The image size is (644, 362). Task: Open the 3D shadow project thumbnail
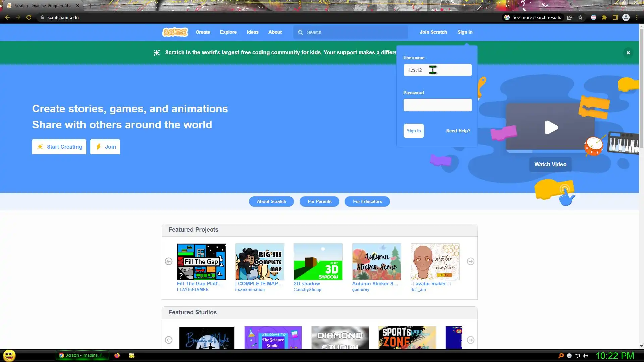click(318, 262)
